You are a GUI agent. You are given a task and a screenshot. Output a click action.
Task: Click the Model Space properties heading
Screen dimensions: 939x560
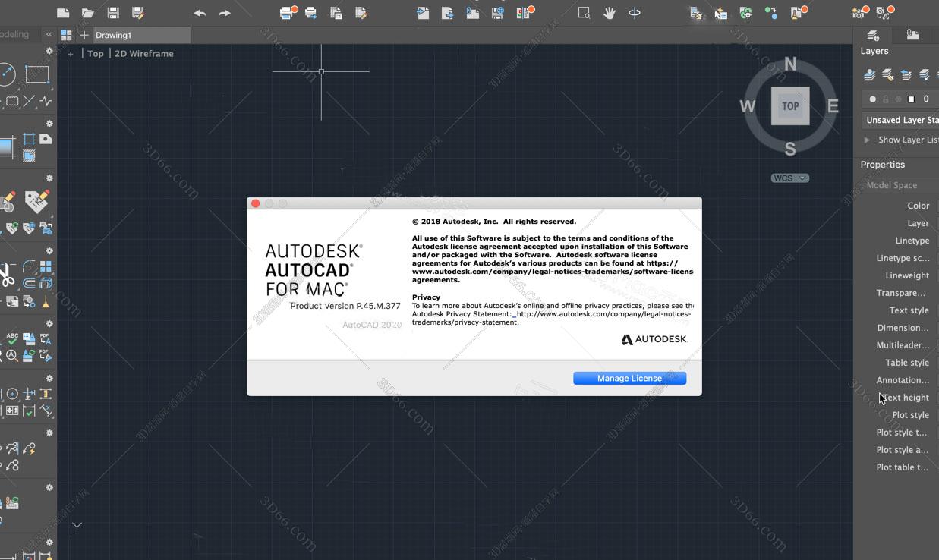click(x=892, y=185)
